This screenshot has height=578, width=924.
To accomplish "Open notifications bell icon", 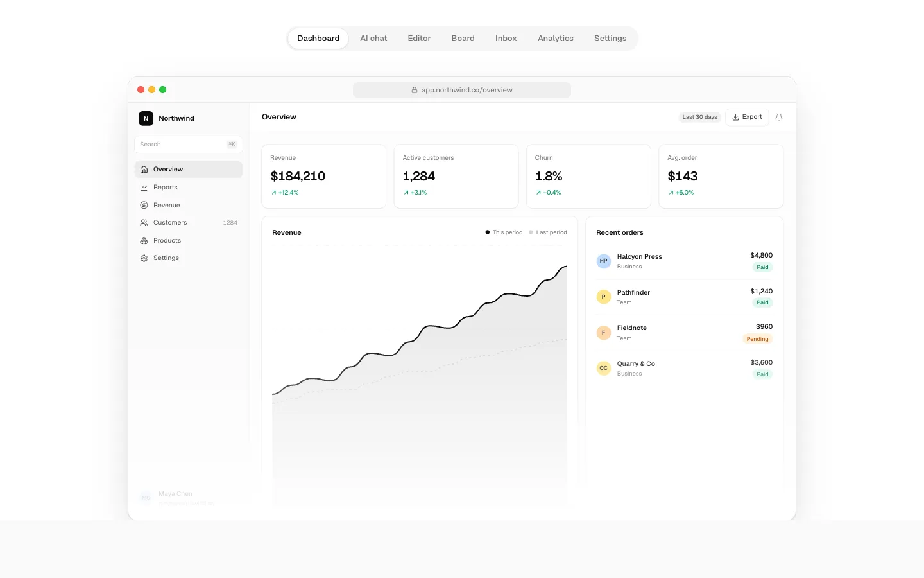I will (779, 118).
